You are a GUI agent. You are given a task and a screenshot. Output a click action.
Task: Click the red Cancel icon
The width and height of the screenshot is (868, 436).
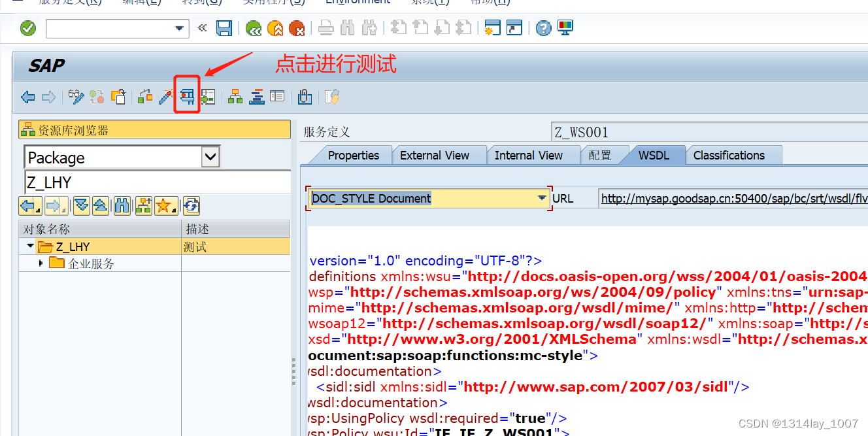point(297,28)
